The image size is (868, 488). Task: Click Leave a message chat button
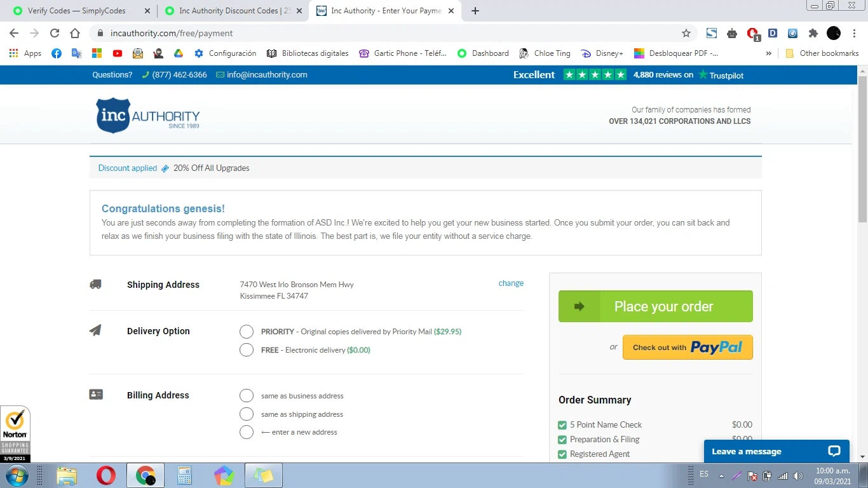point(776,451)
